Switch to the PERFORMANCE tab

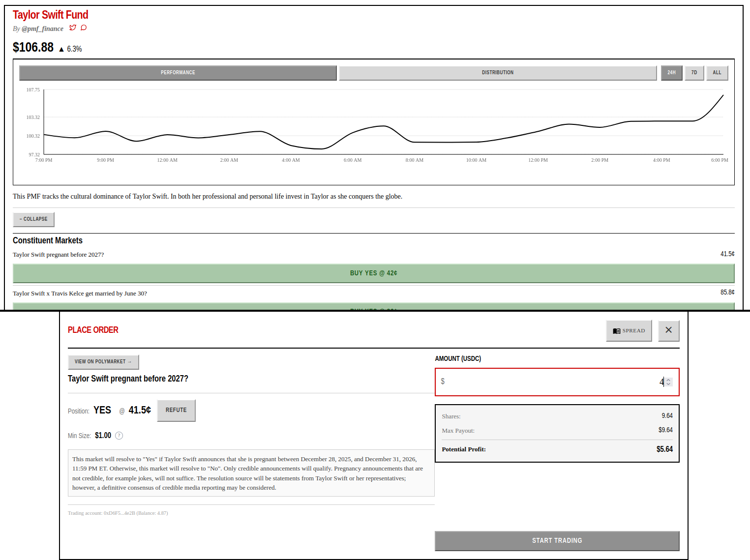point(178,72)
